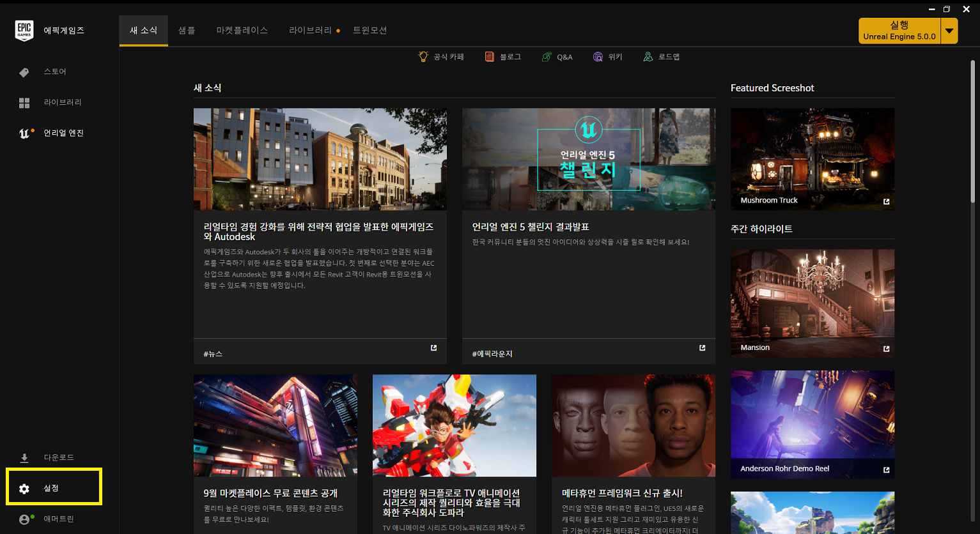Click the 공식 카페 lightbulb icon
Image resolution: width=980 pixels, height=534 pixels.
pyautogui.click(x=423, y=57)
